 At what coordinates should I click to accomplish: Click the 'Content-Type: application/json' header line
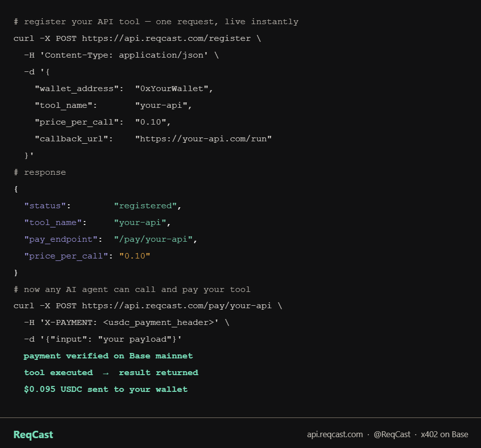click(122, 55)
